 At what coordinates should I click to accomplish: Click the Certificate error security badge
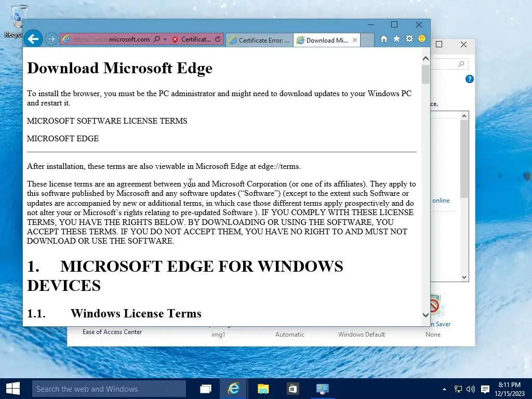coord(192,39)
